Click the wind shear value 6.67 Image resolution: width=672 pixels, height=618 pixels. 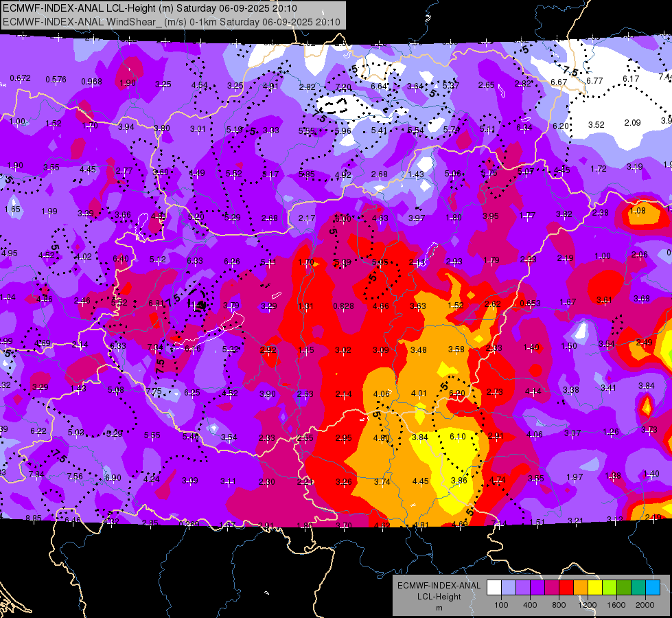pos(559,82)
